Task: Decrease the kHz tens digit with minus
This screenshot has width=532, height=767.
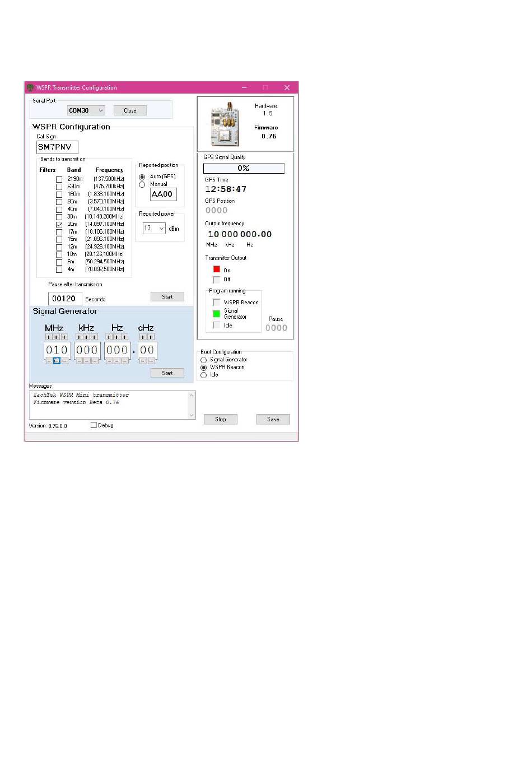Action: click(87, 361)
